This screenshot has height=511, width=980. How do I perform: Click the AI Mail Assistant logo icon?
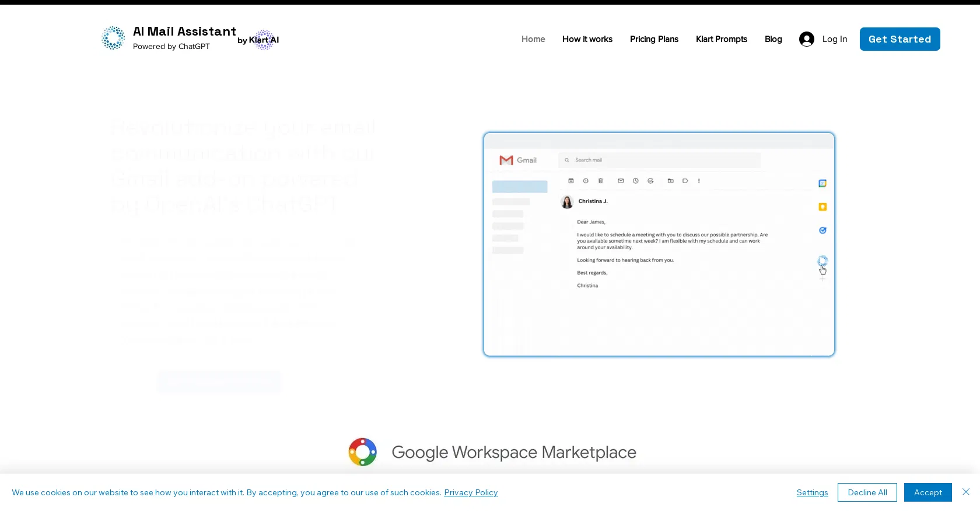pyautogui.click(x=113, y=38)
